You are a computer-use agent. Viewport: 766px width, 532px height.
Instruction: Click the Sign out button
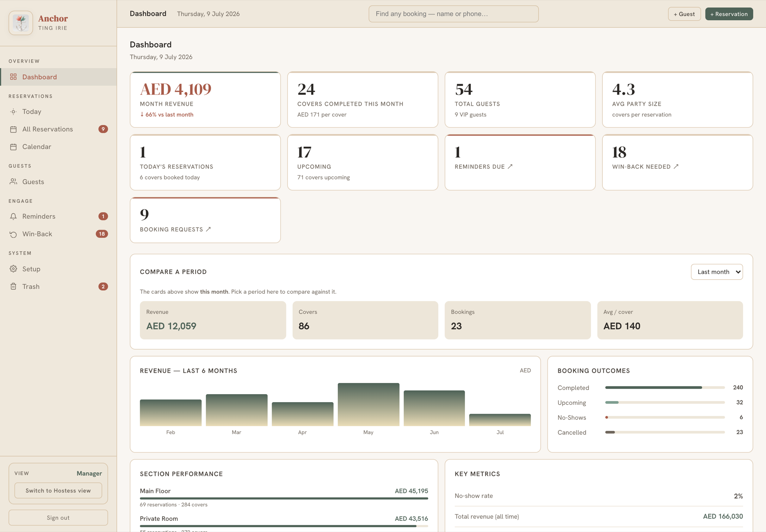pos(58,518)
